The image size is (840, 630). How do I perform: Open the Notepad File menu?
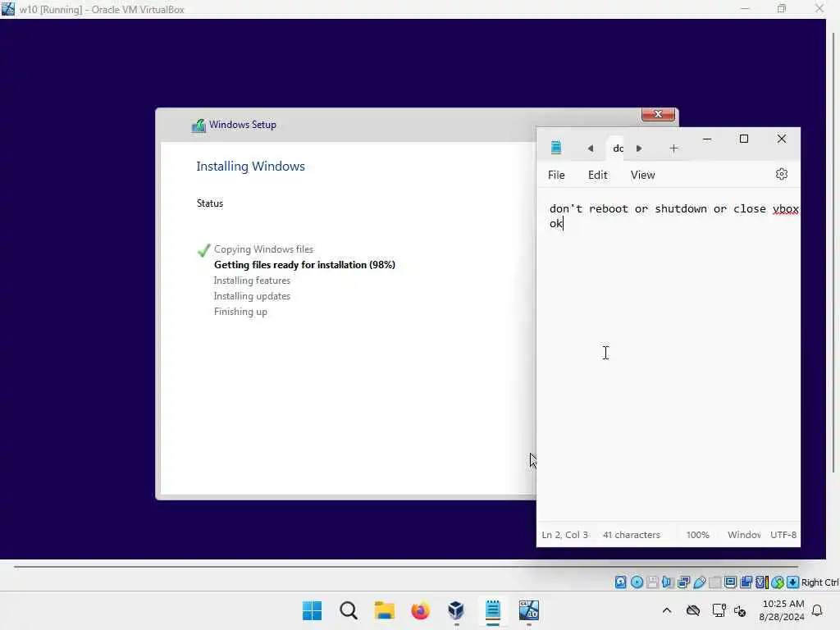tap(556, 176)
